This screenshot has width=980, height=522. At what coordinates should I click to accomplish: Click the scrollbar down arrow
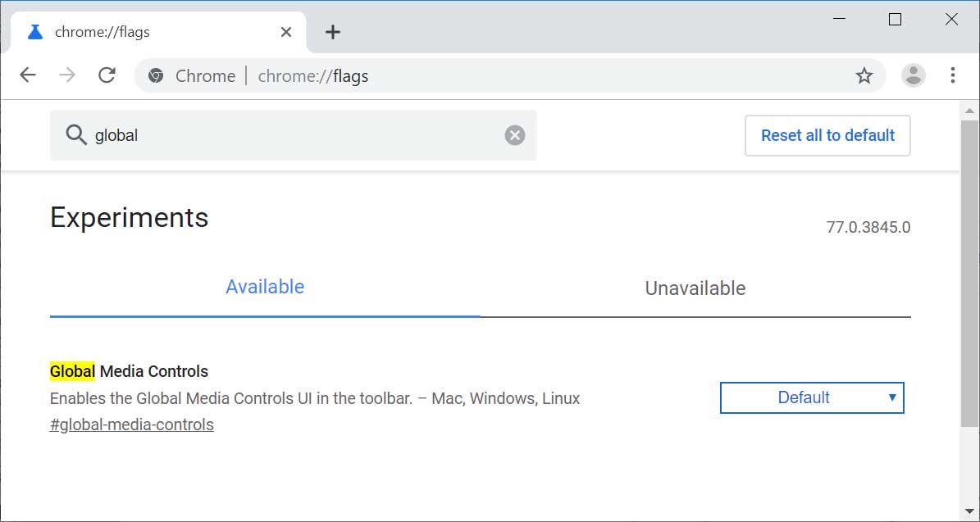(969, 512)
